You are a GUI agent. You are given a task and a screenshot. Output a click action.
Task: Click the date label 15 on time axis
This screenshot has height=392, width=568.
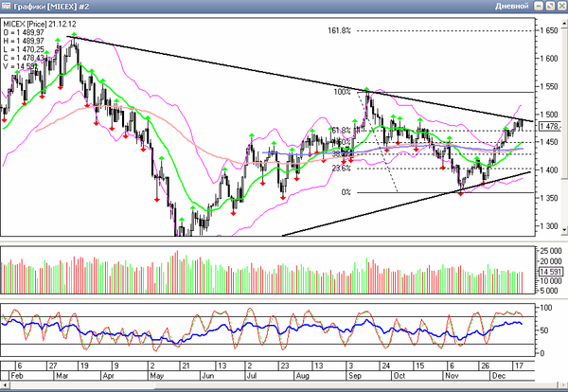tap(419, 365)
